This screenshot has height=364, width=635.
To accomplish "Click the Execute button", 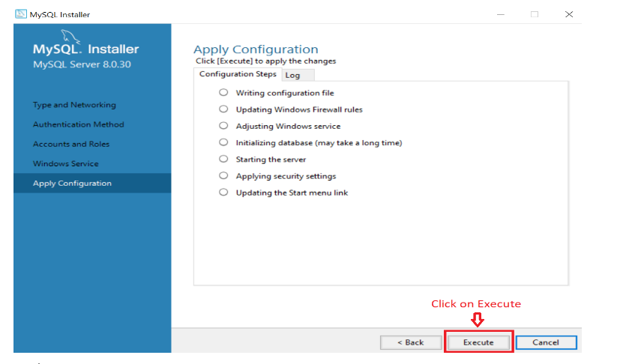I will 478,342.
